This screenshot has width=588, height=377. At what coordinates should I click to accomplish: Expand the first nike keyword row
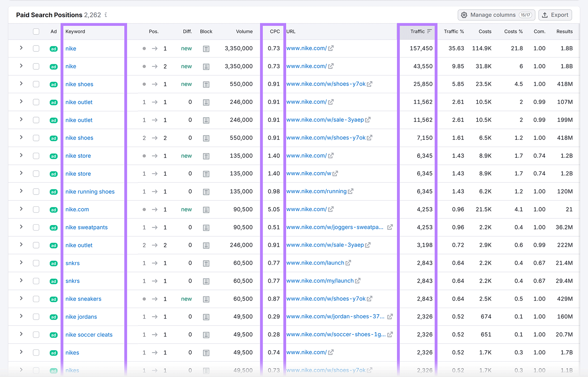point(21,48)
